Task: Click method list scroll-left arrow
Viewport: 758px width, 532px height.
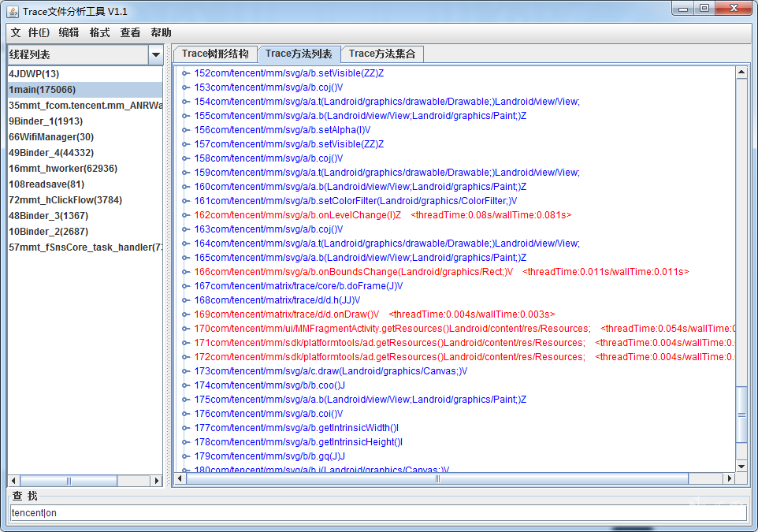Action: coord(180,478)
